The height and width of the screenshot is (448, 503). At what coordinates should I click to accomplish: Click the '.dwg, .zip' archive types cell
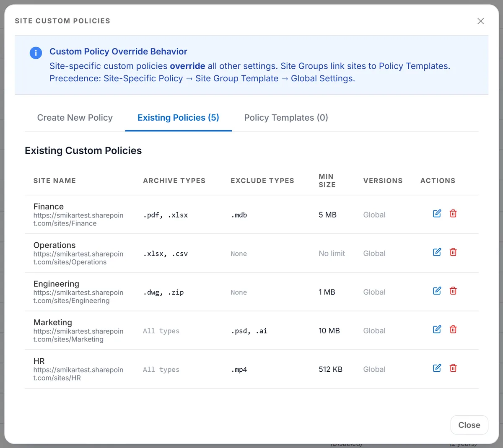163,292
